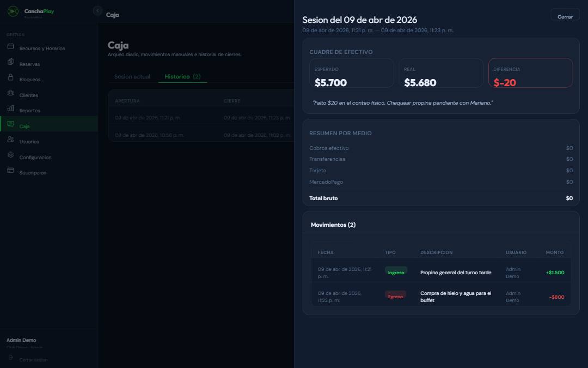Click the Reservas sidebar icon
Screen dimensions: 588x368
coord(10,62)
